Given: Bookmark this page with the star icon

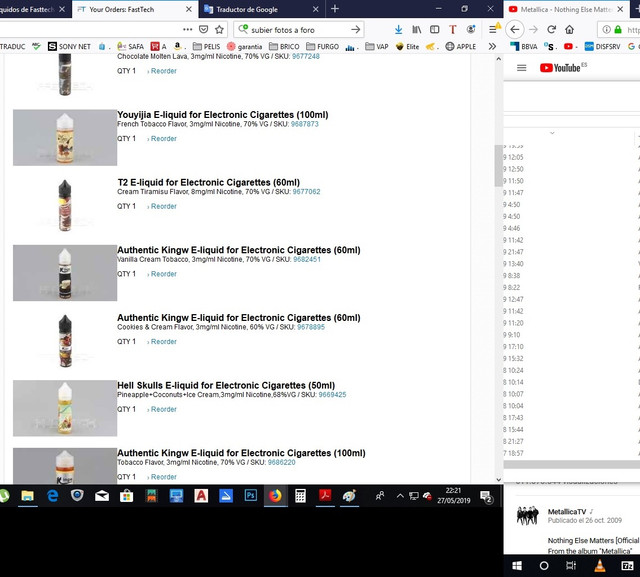Looking at the screenshot, I should click(219, 30).
